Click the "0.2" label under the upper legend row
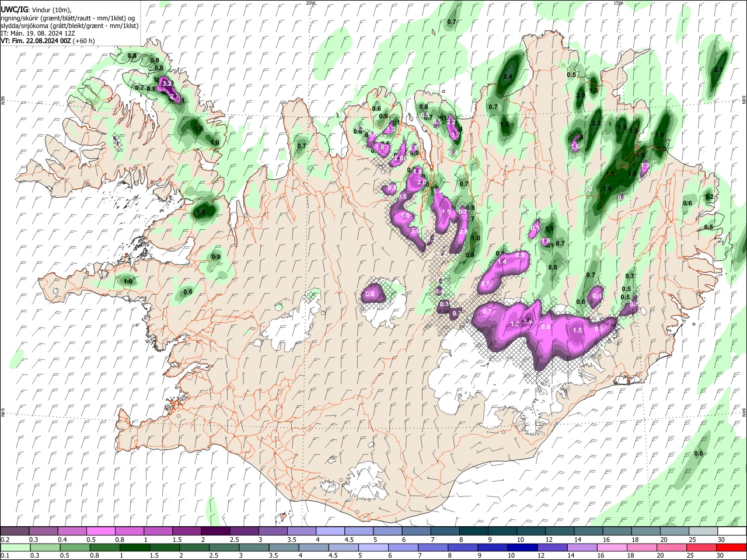 click(5, 540)
